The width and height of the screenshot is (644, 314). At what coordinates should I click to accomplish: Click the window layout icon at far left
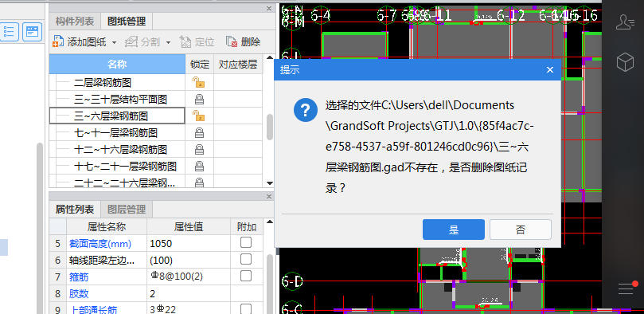pos(33,32)
